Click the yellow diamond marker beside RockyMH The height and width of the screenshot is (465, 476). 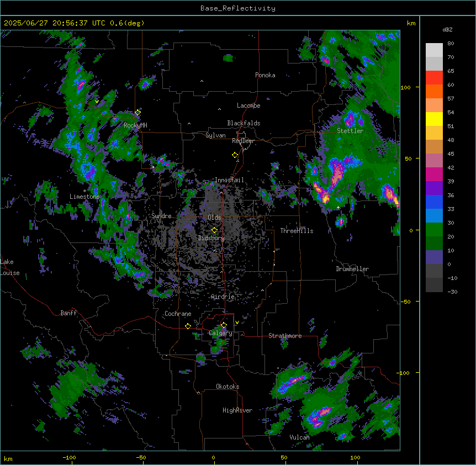[x=138, y=112]
